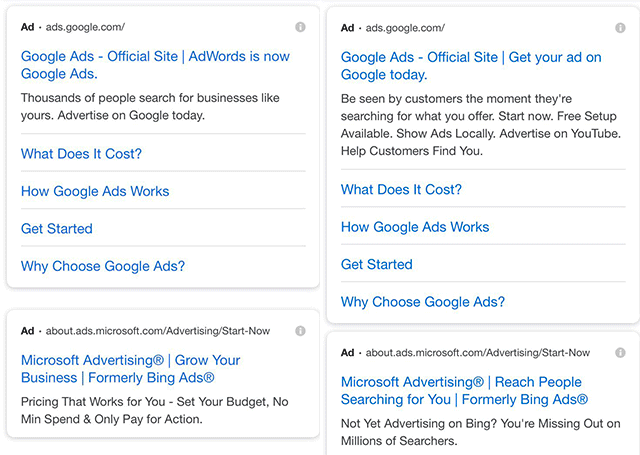Click Microsoft URL above 'Reach People Searching' headline
The width and height of the screenshot is (640, 455).
pos(478,352)
